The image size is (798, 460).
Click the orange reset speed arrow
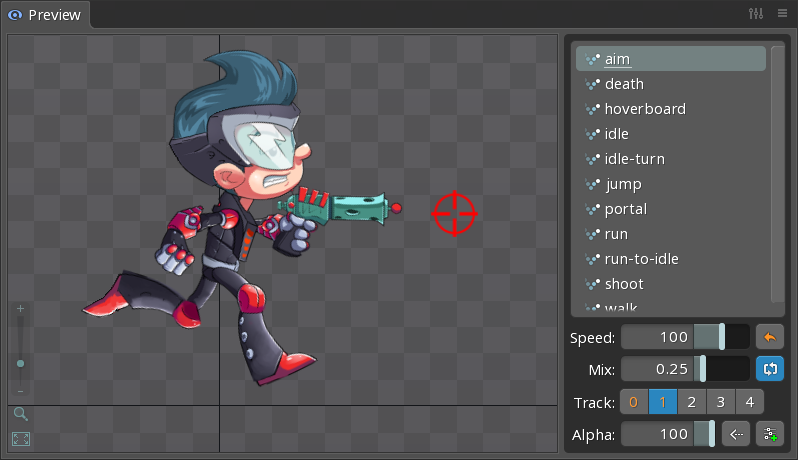(x=769, y=337)
